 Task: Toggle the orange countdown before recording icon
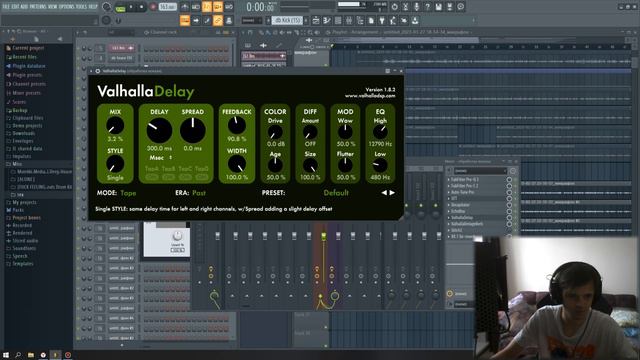pos(207,7)
